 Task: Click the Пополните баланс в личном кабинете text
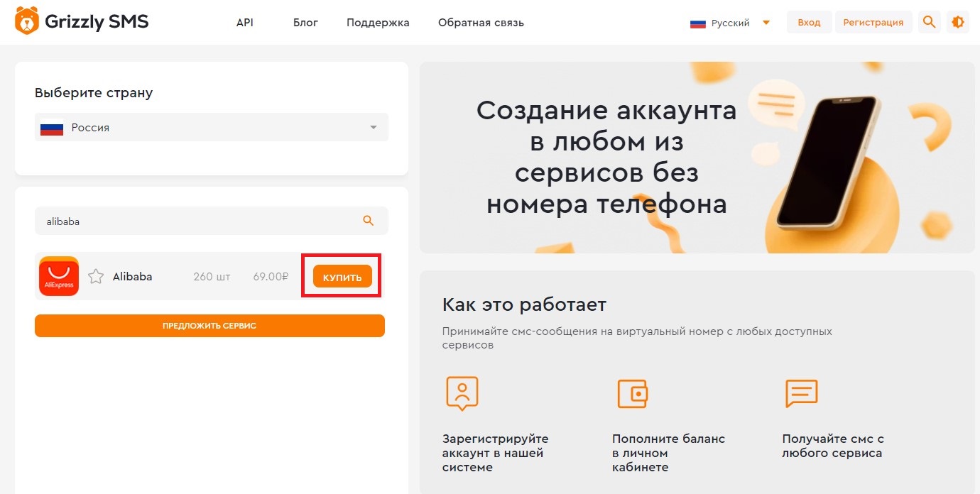(x=668, y=453)
